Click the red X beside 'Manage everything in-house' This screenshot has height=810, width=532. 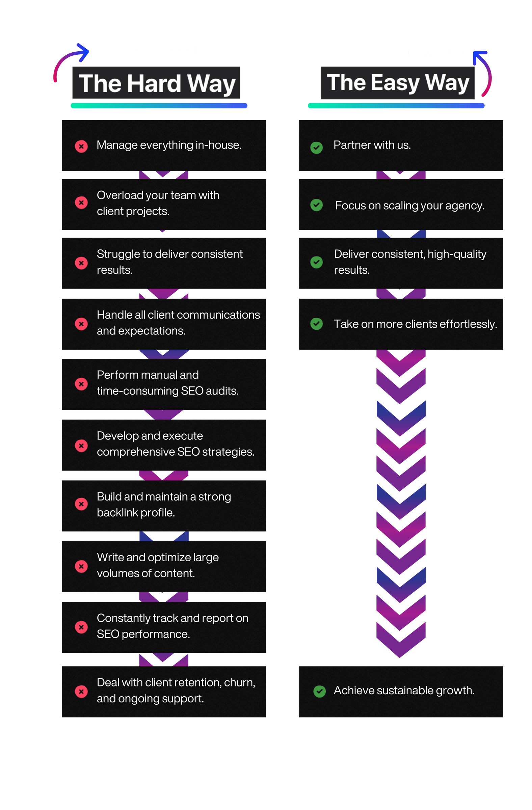click(81, 146)
